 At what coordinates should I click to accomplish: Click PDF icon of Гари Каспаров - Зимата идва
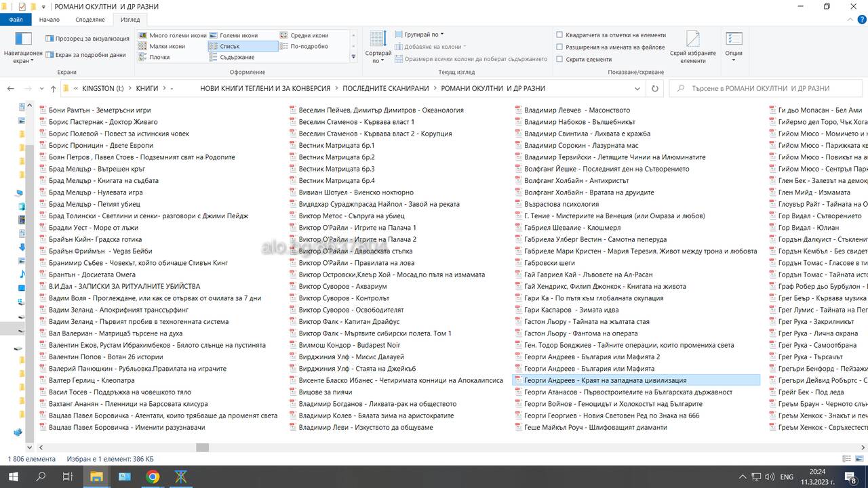click(x=518, y=310)
